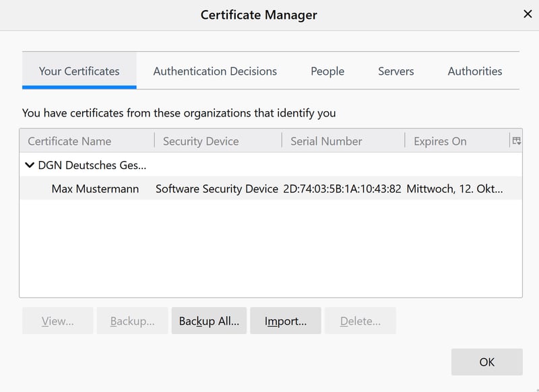Image resolution: width=539 pixels, height=392 pixels.
Task: Show the Authorities tab
Action: pos(475,71)
